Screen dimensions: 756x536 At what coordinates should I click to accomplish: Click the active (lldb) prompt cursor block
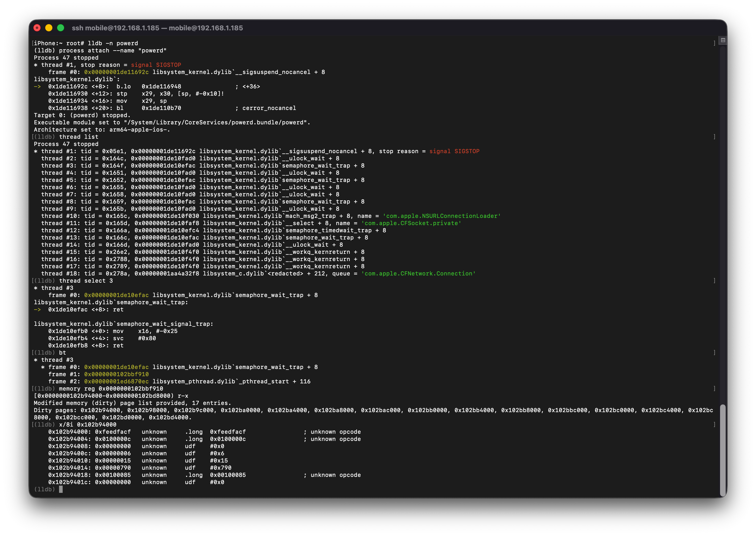coord(61,489)
